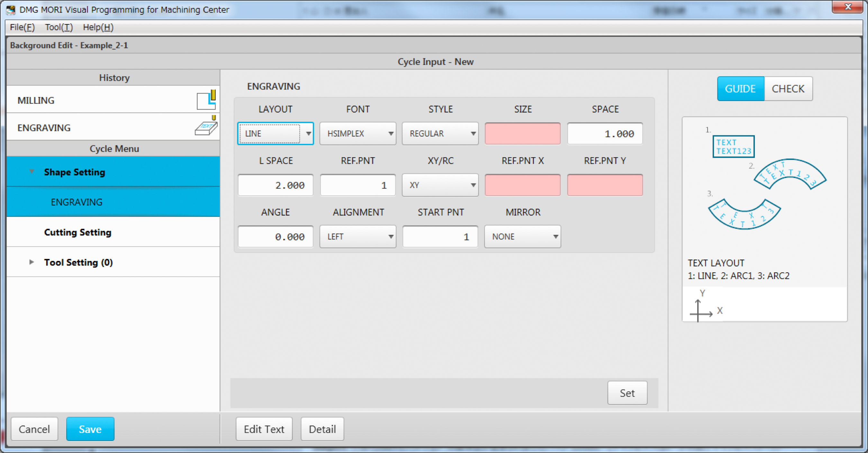The width and height of the screenshot is (868, 453).
Task: Open the MIRROR dropdown
Action: [522, 237]
